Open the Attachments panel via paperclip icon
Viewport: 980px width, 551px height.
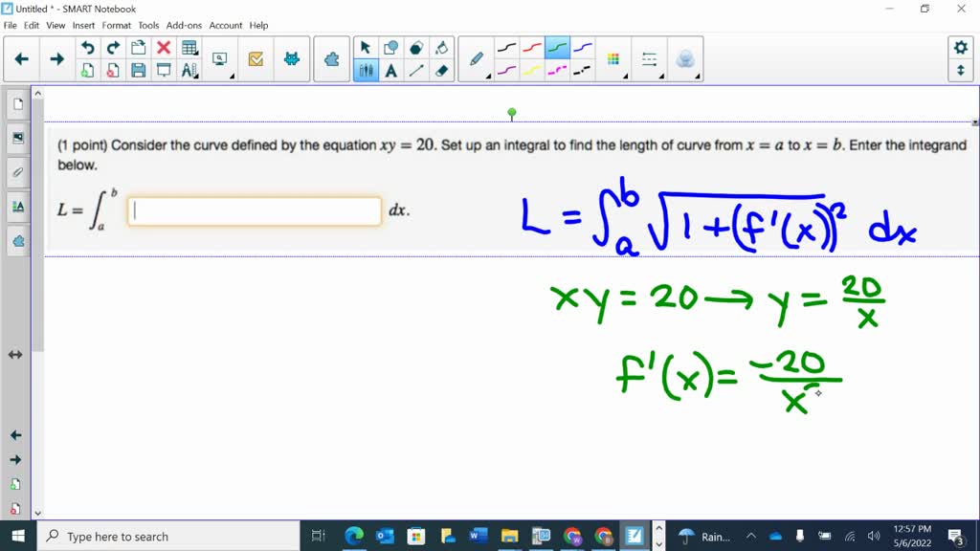17,172
